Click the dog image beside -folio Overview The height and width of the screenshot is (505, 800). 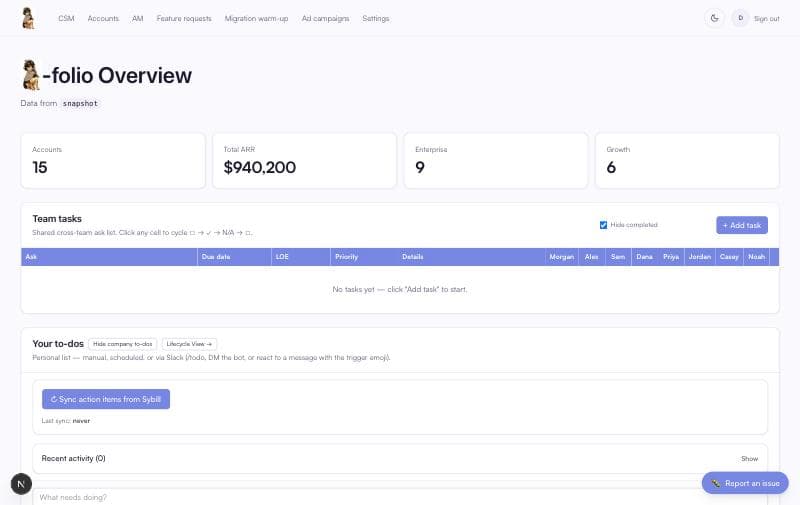coord(31,75)
